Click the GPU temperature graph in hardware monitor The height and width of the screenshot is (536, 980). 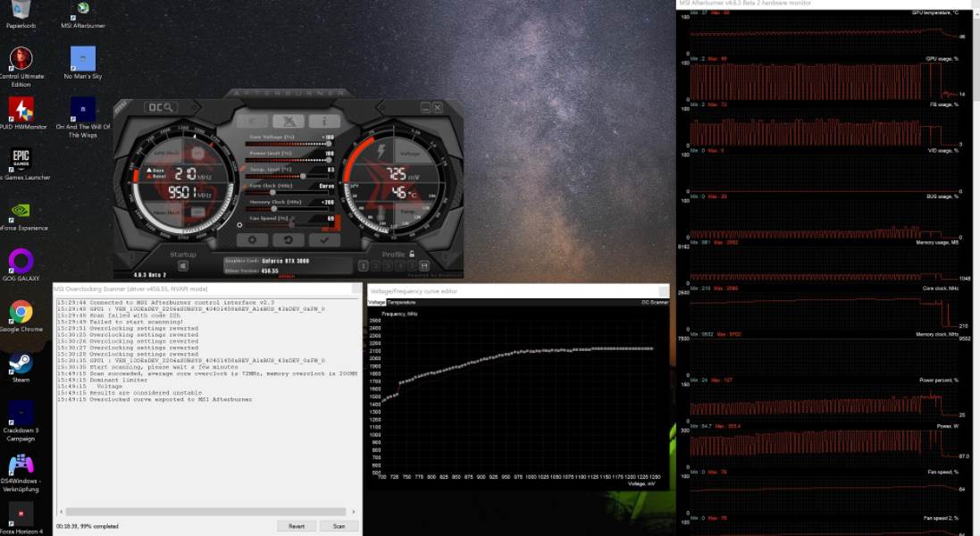[x=825, y=35]
